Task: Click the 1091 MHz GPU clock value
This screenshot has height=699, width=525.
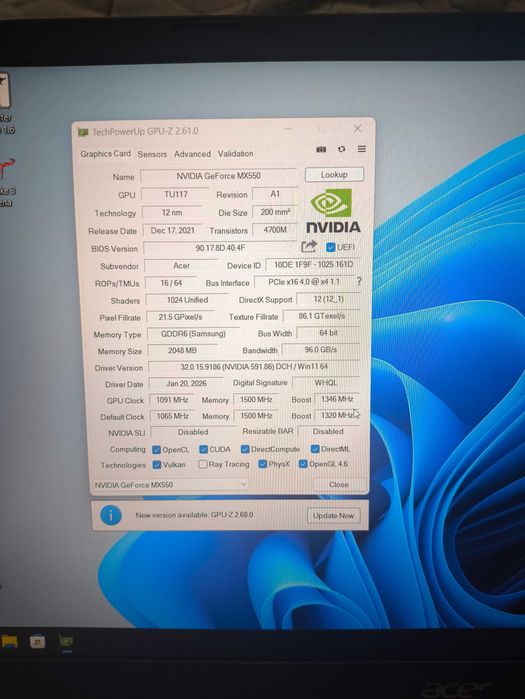Action: pyautogui.click(x=172, y=400)
